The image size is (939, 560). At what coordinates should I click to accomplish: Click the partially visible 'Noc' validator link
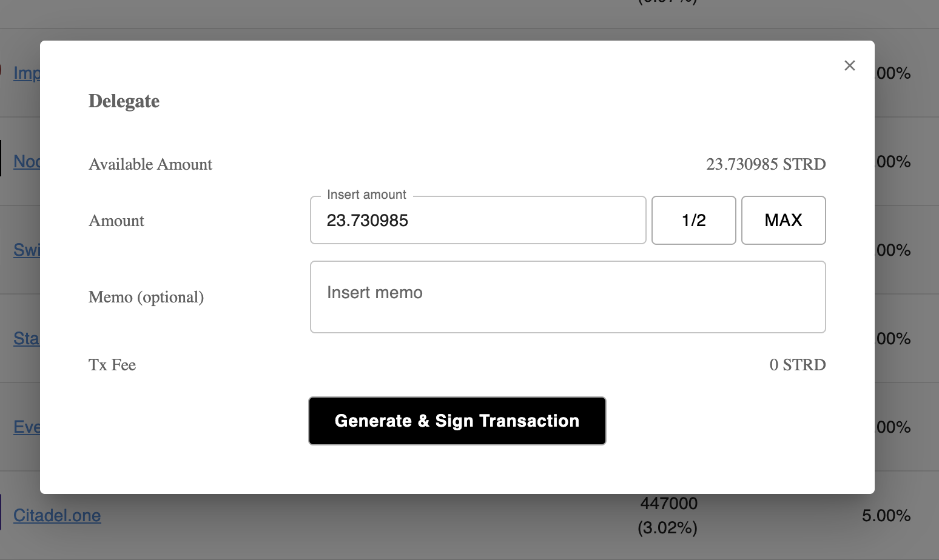click(x=27, y=161)
